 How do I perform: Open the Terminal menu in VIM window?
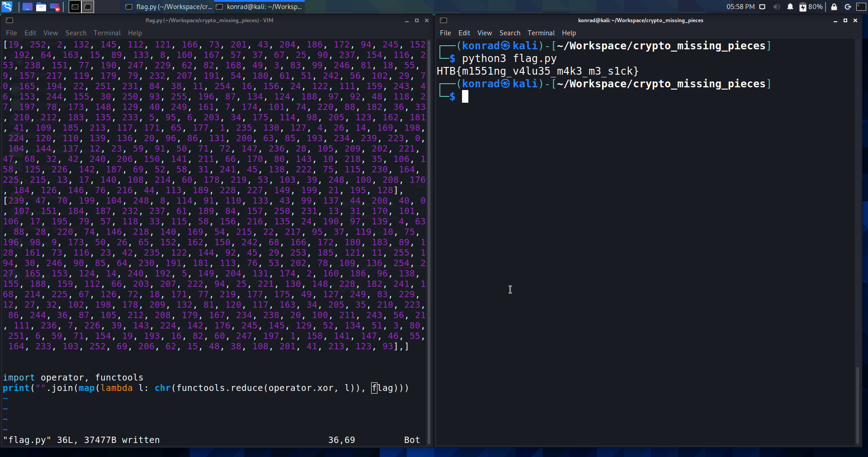[107, 33]
